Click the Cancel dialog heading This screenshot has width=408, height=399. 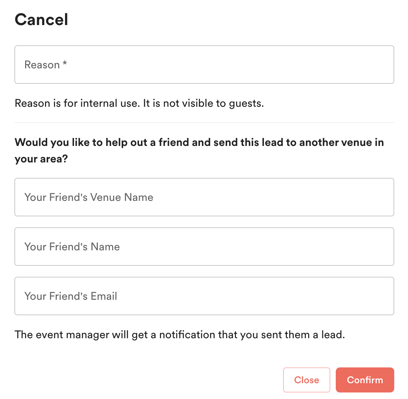pos(41,19)
